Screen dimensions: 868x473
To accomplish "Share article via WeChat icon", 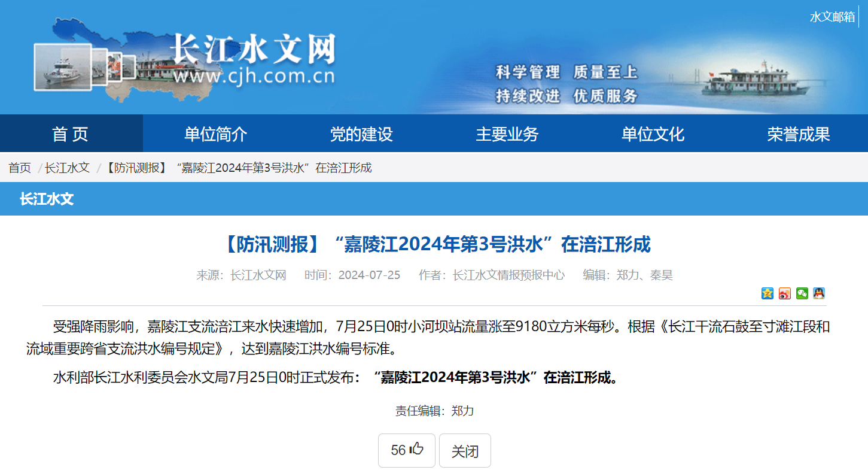I will 802,293.
